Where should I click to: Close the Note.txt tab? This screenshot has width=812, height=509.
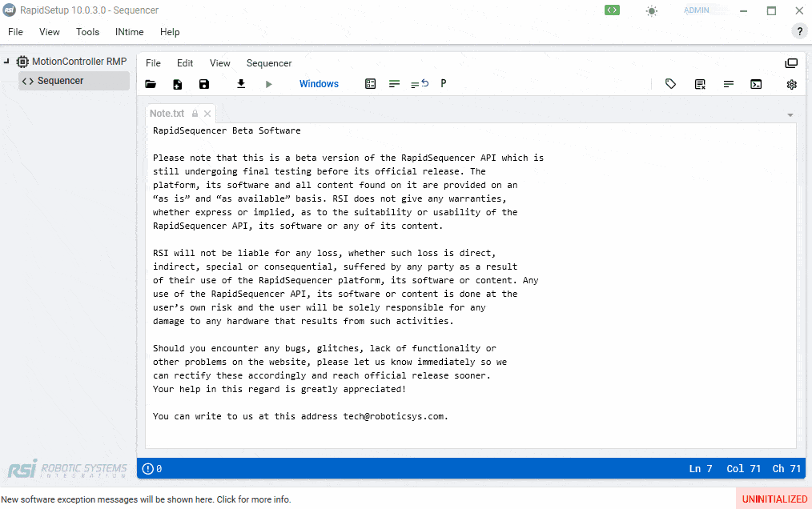207,114
